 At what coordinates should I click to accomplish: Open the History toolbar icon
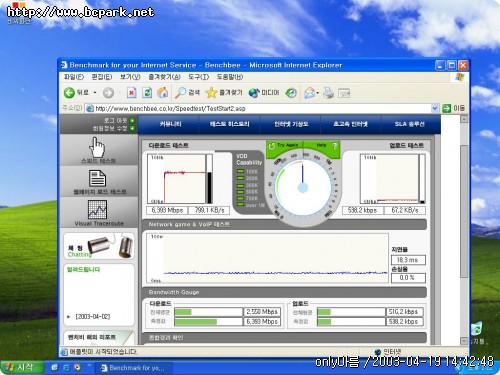tap(291, 93)
